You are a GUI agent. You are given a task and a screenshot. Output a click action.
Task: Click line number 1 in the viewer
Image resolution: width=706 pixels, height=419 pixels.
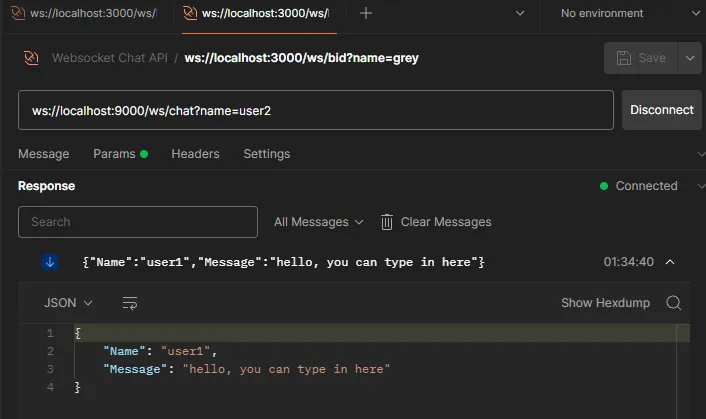(x=50, y=333)
